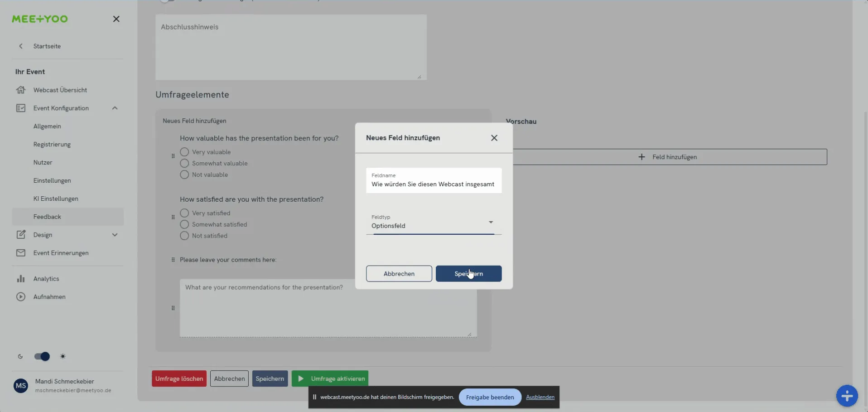Open Aufnahmen via the play icon
Image resolution: width=868 pixels, height=412 pixels.
coord(21,297)
